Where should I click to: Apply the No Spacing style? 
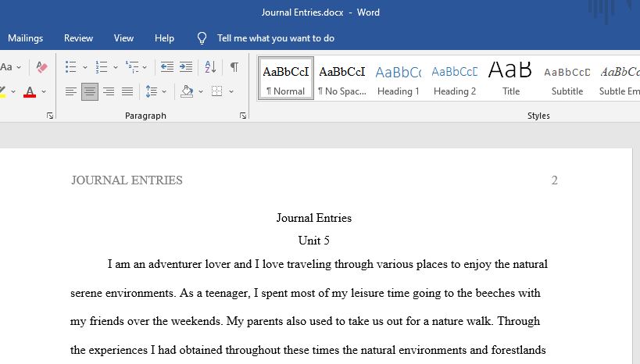[x=342, y=78]
